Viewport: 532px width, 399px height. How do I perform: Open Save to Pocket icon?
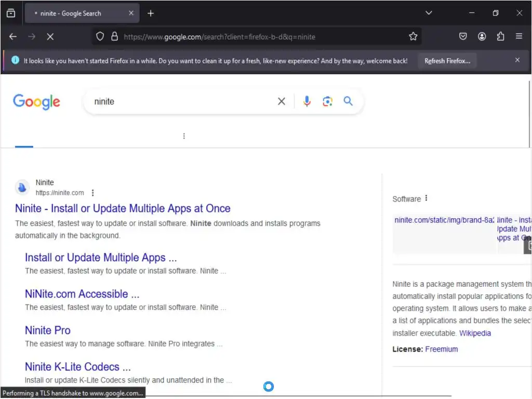pyautogui.click(x=463, y=36)
